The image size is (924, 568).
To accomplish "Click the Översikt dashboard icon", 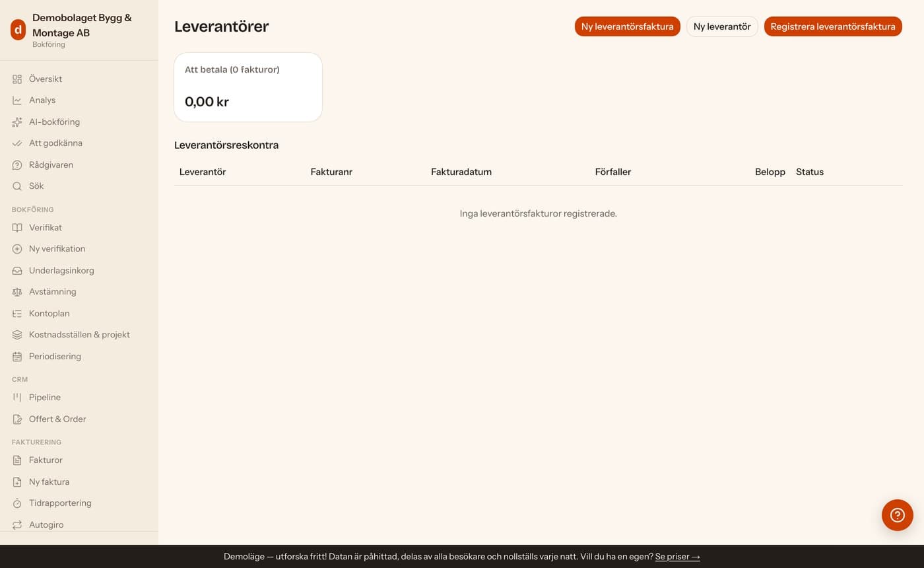I will pos(17,79).
